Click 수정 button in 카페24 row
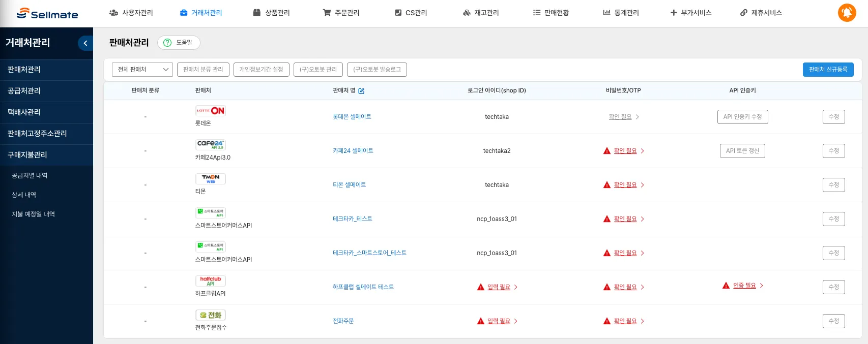868x344 pixels. [833, 151]
